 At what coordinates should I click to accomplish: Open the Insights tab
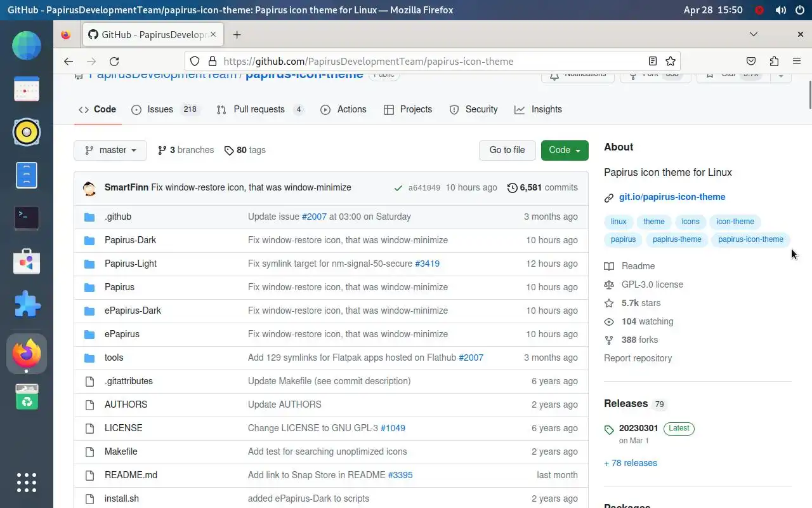(539, 110)
